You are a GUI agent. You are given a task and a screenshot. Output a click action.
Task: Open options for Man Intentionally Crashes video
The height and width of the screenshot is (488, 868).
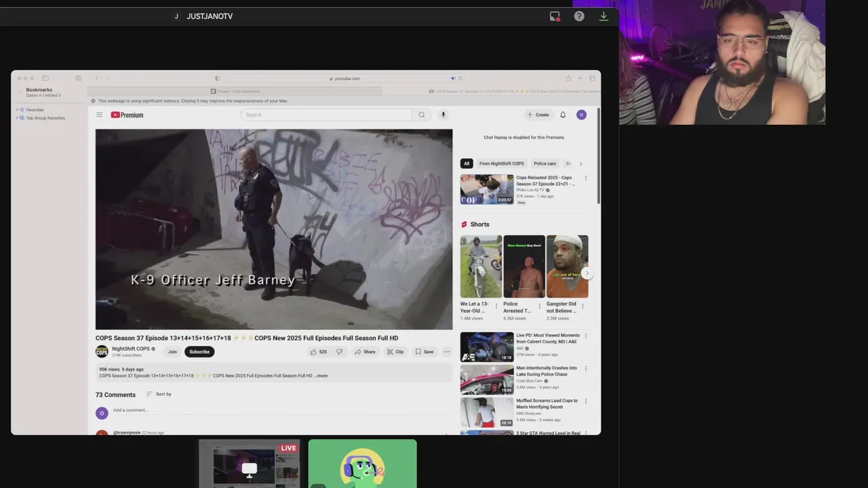point(586,369)
